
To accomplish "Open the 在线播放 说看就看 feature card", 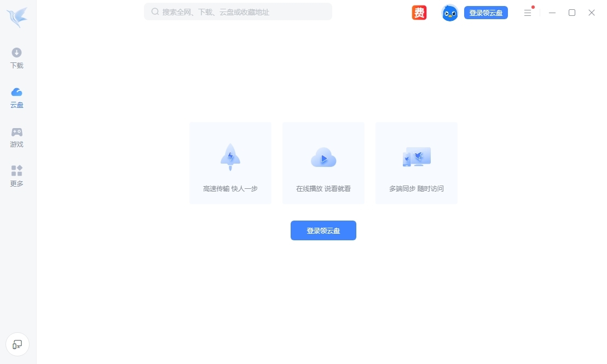I will tap(323, 163).
